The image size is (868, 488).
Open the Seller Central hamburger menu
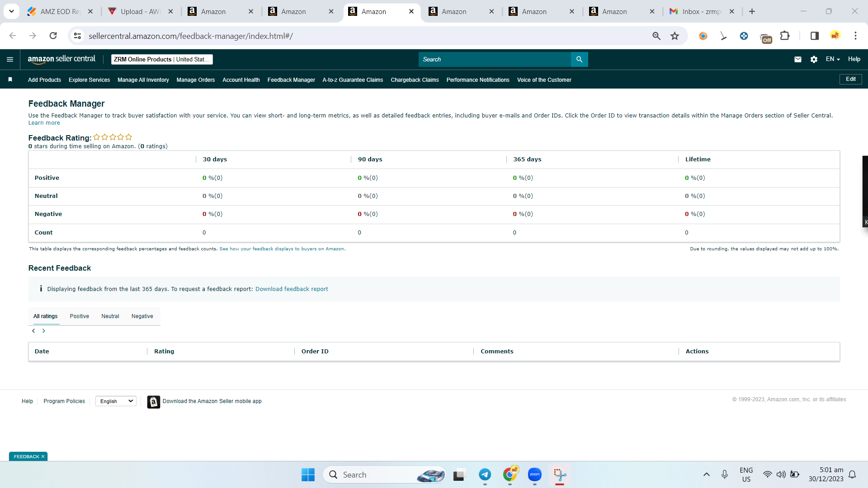pos(10,59)
